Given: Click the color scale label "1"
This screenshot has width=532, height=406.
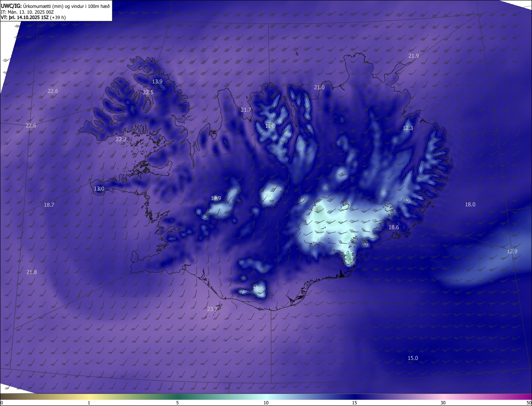Looking at the screenshot, I should click(89, 403).
